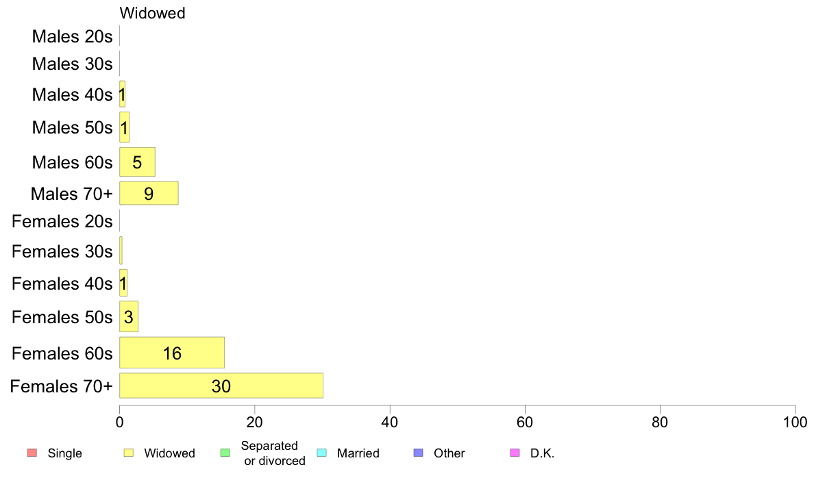Click the Widowed chart title
Viewport: 814px width, 504px height.
[152, 13]
